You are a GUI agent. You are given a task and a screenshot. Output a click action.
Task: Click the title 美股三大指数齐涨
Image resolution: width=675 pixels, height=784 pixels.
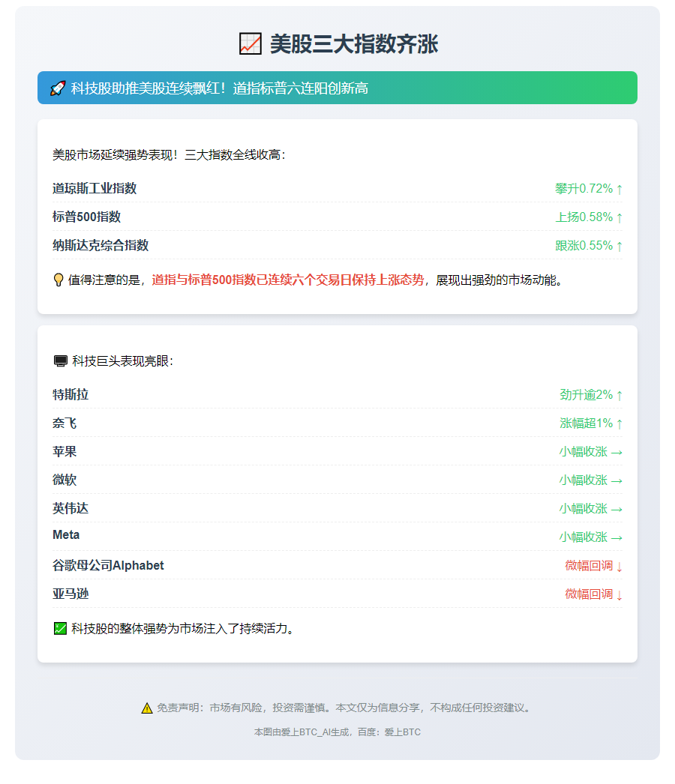coord(354,44)
